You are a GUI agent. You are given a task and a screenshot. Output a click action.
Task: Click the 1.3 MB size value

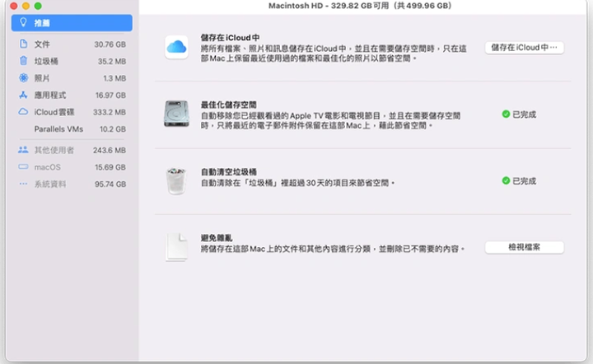tap(114, 78)
